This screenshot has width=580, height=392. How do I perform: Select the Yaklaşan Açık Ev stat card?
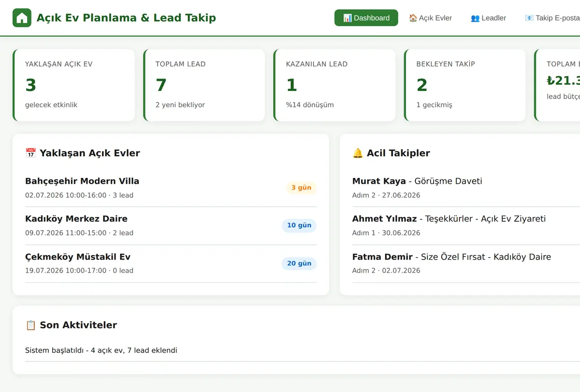(x=73, y=85)
